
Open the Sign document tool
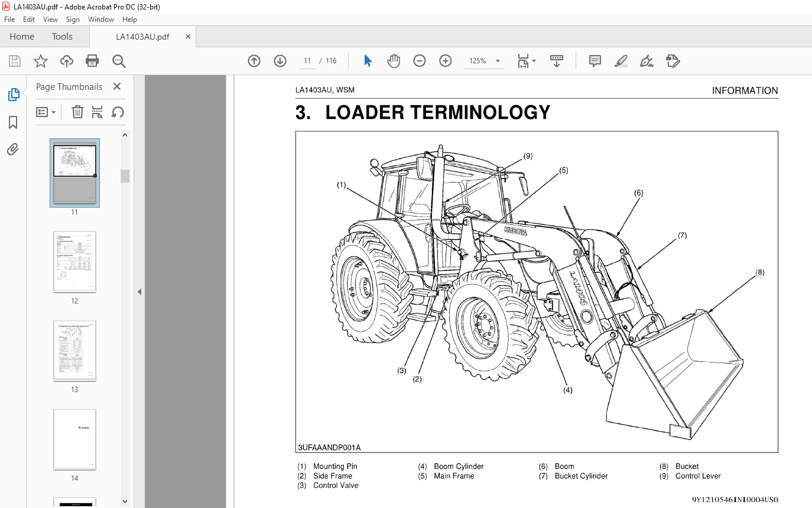click(647, 61)
